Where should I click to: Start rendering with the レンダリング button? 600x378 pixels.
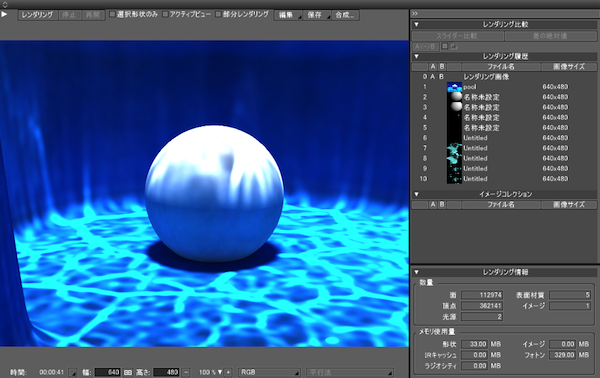pos(38,15)
